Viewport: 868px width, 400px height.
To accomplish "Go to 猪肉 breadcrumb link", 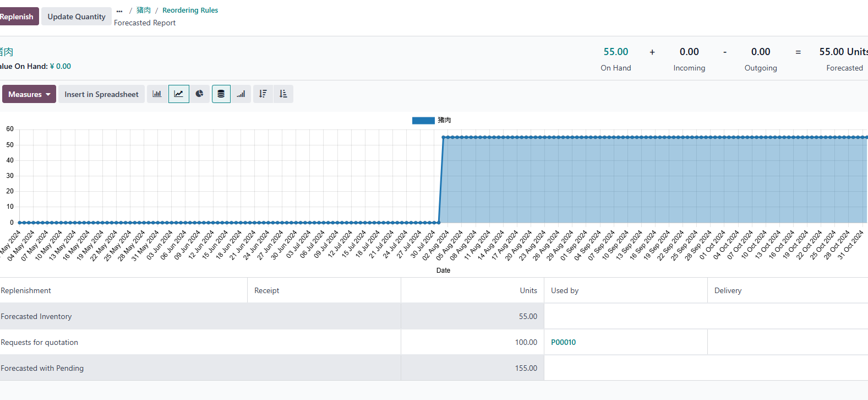I will pyautogui.click(x=144, y=10).
